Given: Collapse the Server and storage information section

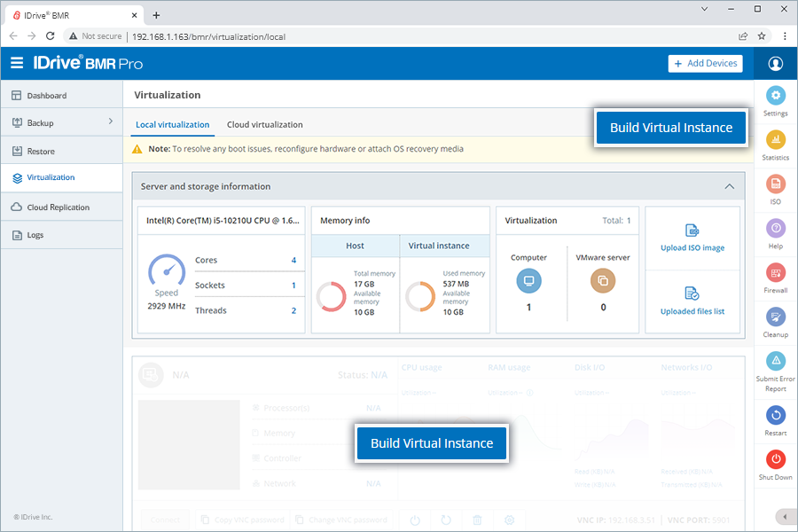Looking at the screenshot, I should [x=730, y=186].
